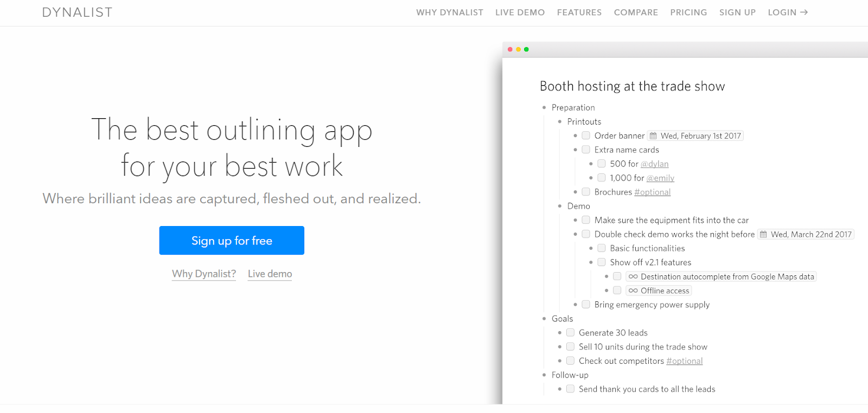This screenshot has width=868, height=413.
Task: Check the Order banner checkbox
Action: (586, 135)
